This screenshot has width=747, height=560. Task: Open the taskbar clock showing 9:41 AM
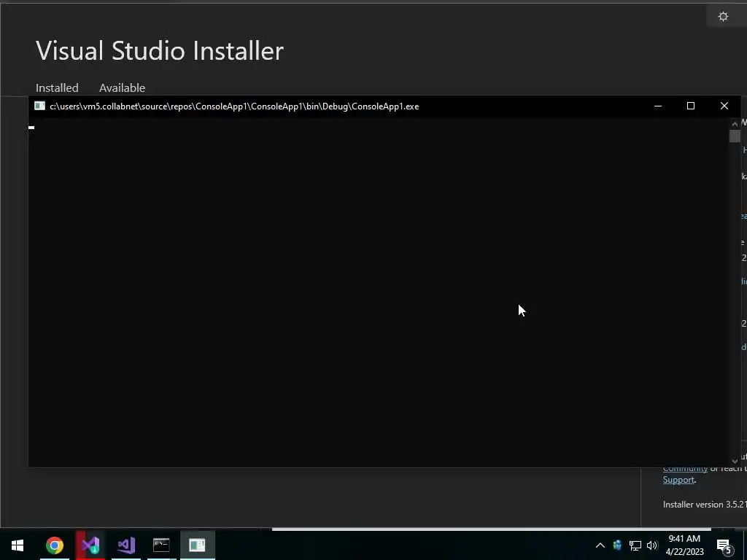(x=684, y=545)
